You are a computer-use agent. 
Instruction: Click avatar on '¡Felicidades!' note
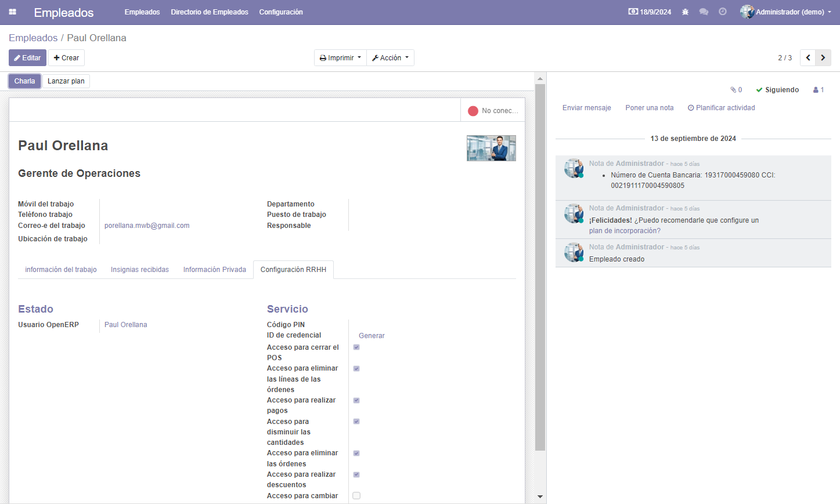tap(574, 213)
